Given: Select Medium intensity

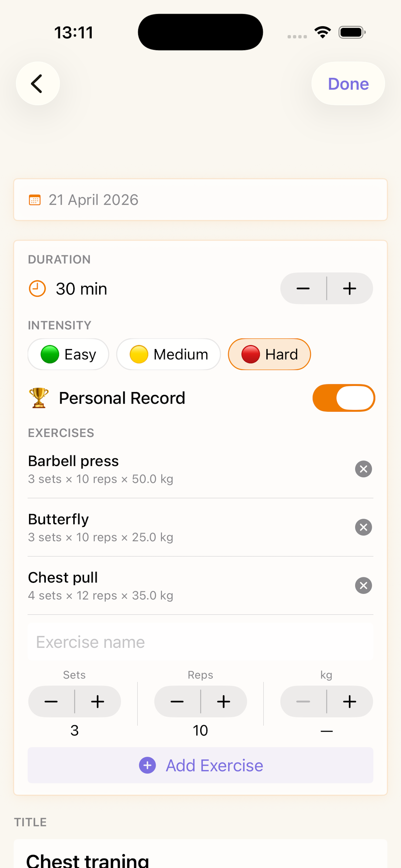Looking at the screenshot, I should tap(169, 354).
